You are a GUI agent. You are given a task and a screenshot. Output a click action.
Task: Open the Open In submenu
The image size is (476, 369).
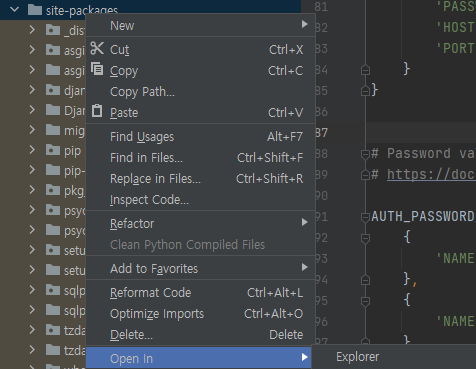tap(199, 358)
